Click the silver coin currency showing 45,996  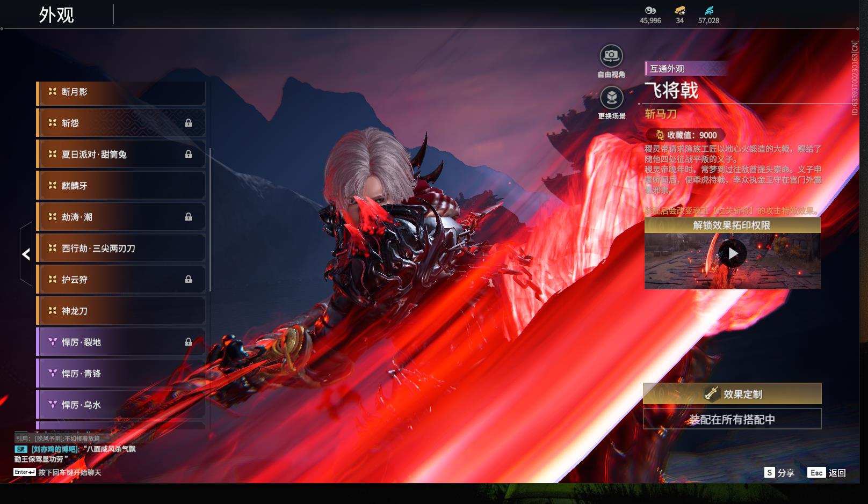pyautogui.click(x=650, y=15)
